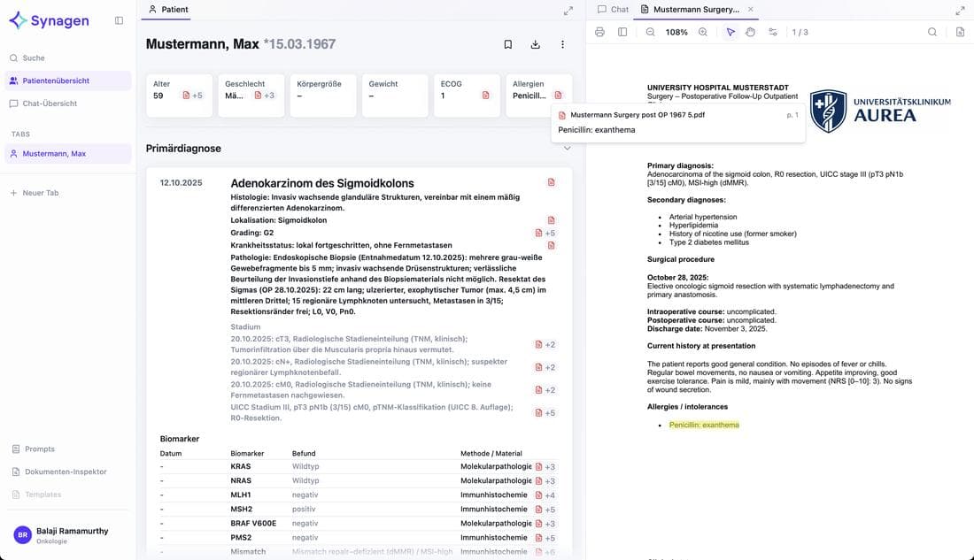Image resolution: width=974 pixels, height=560 pixels.
Task: Select the Körpergröße card
Action: point(323,96)
